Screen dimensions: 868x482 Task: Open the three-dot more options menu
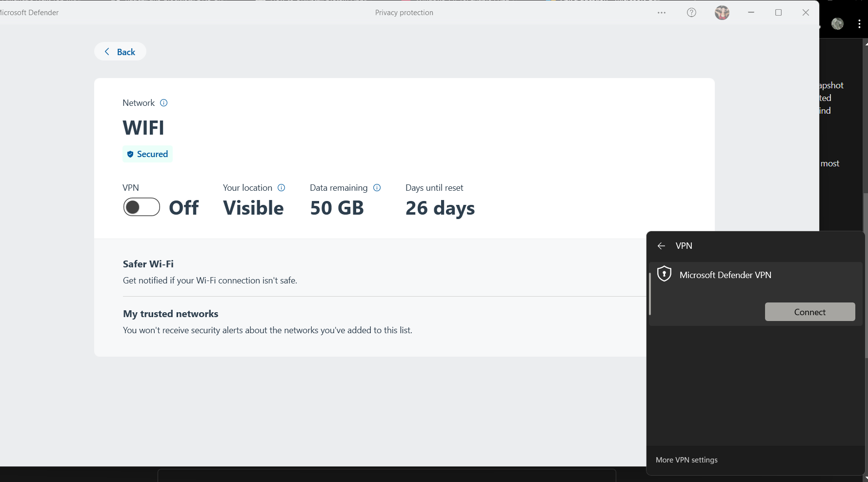662,13
